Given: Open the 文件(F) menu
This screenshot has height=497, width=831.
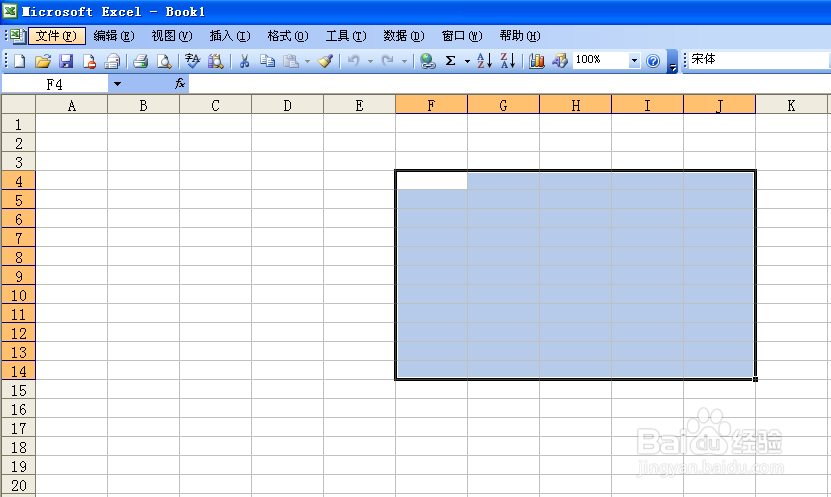Looking at the screenshot, I should click(56, 36).
